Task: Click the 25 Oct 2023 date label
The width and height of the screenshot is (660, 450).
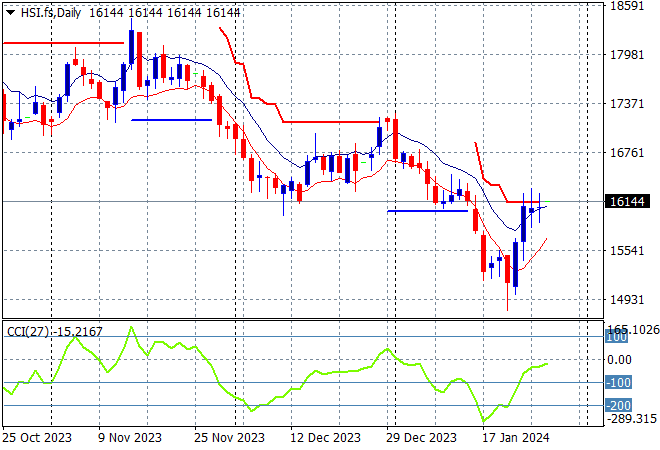Action: tap(35, 438)
